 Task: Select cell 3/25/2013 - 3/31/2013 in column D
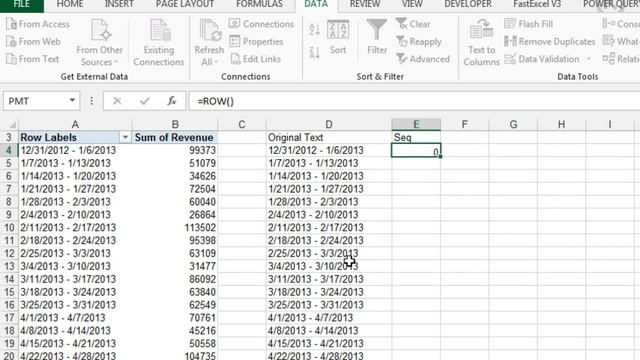[329, 305]
